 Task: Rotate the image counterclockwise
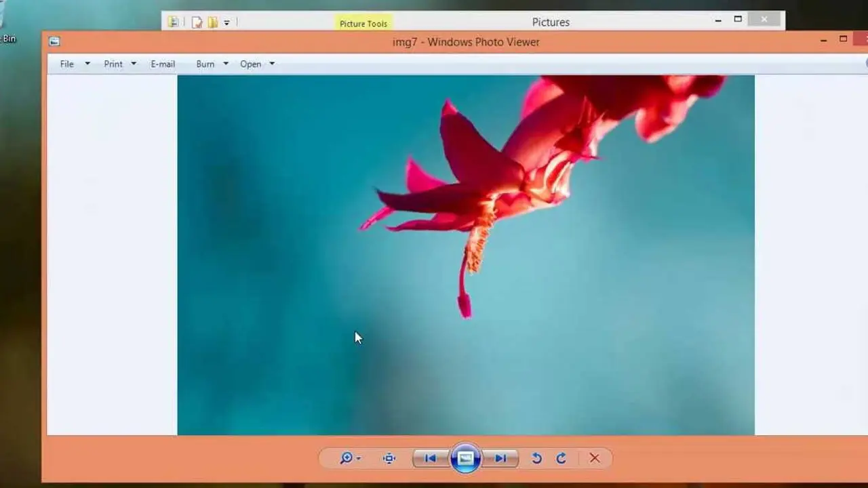pyautogui.click(x=536, y=459)
